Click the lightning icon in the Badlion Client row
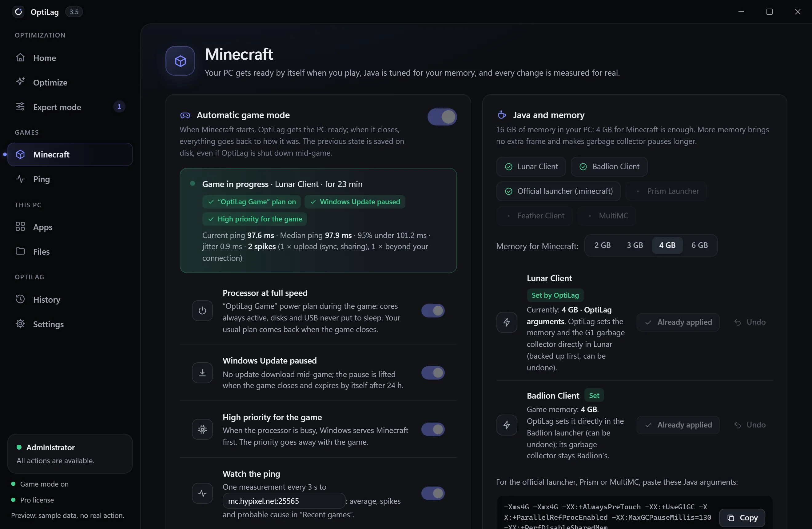This screenshot has height=529, width=812. pos(507,425)
